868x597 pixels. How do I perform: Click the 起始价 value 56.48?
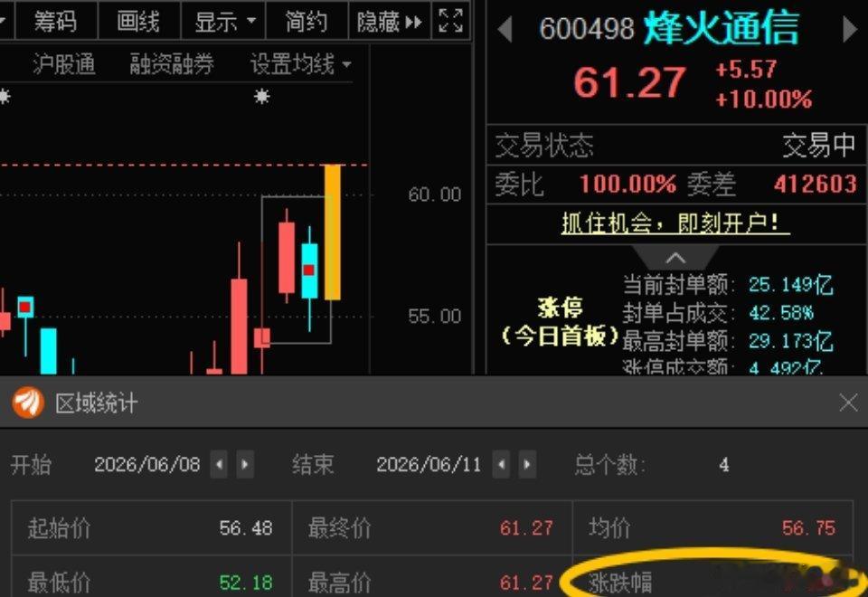click(246, 527)
